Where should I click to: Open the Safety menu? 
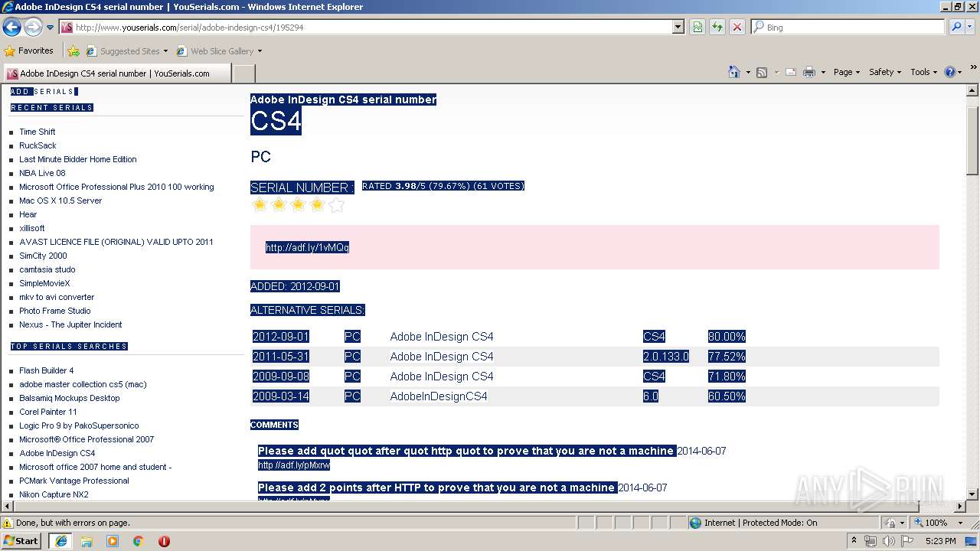(885, 72)
